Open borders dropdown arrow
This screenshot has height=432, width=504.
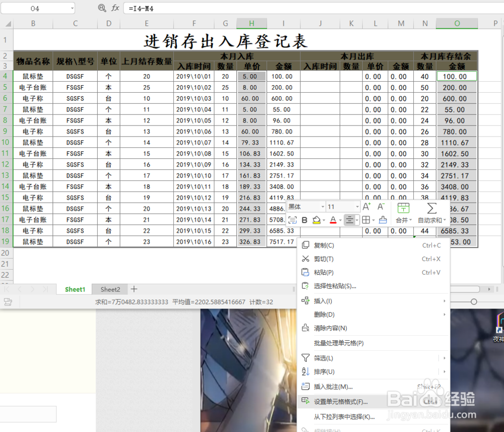pyautogui.click(x=373, y=220)
